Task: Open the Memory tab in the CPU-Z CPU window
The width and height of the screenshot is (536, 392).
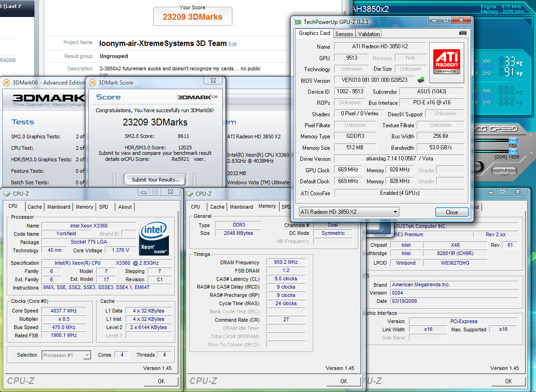Action: tap(85, 207)
